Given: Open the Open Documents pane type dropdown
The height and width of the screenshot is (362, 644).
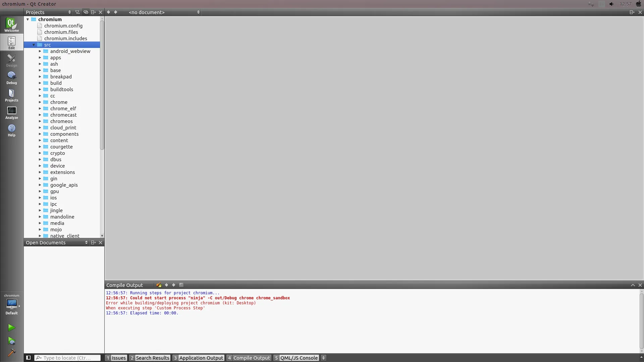Looking at the screenshot, I should click(57, 242).
